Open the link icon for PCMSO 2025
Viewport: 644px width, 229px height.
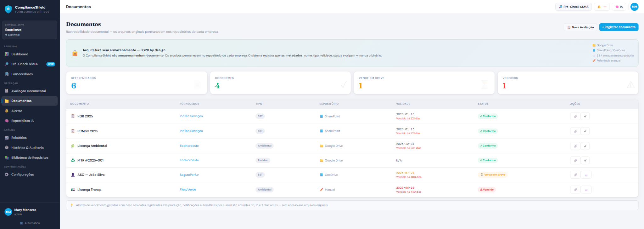pyautogui.click(x=575, y=131)
